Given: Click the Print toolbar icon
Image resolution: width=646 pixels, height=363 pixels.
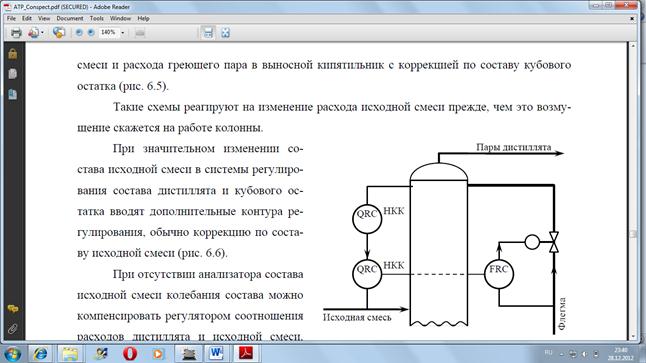Looking at the screenshot, I should (x=16, y=33).
